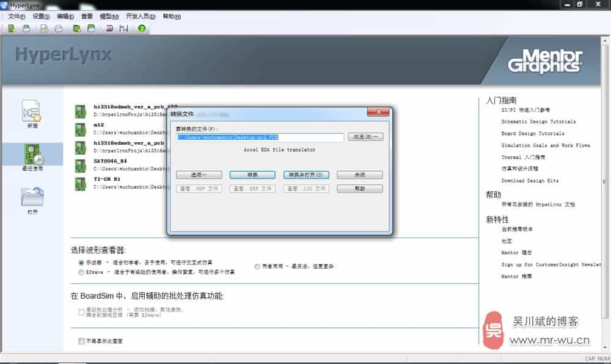Tick the 不再显示此画面 checkbox
The image size is (611, 364).
coord(81,341)
